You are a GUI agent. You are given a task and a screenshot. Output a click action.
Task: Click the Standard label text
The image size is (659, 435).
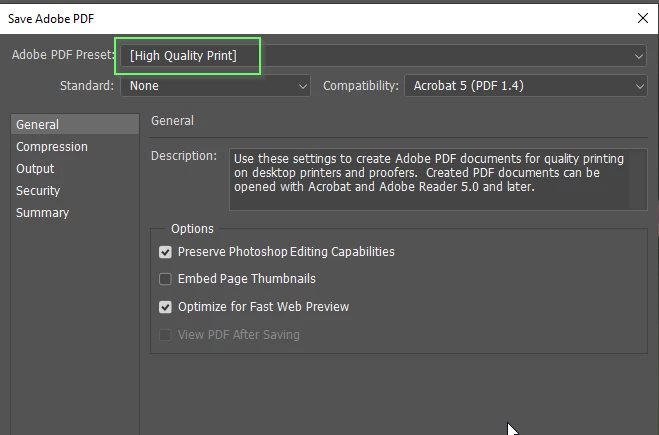pyautogui.click(x=87, y=86)
